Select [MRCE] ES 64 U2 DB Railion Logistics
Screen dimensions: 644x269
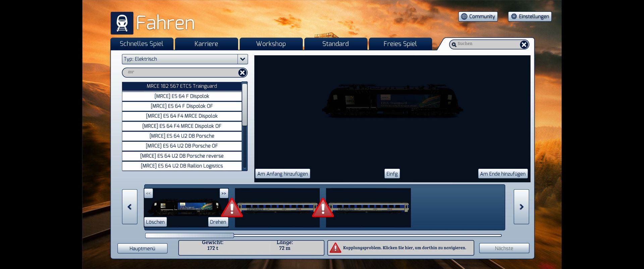pyautogui.click(x=182, y=166)
